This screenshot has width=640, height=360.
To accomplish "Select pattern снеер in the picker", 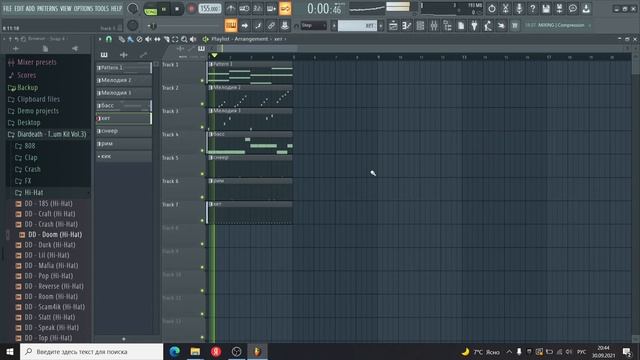I will 124,131.
